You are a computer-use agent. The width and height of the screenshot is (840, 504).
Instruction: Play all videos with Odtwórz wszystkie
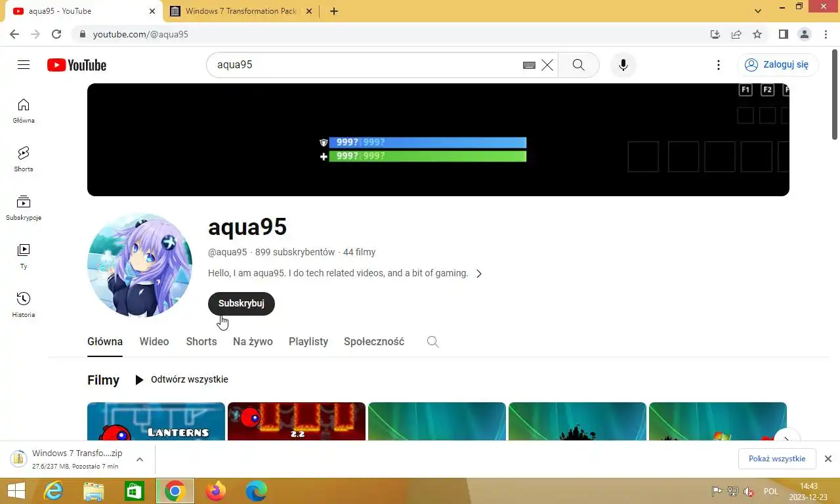[x=182, y=379]
